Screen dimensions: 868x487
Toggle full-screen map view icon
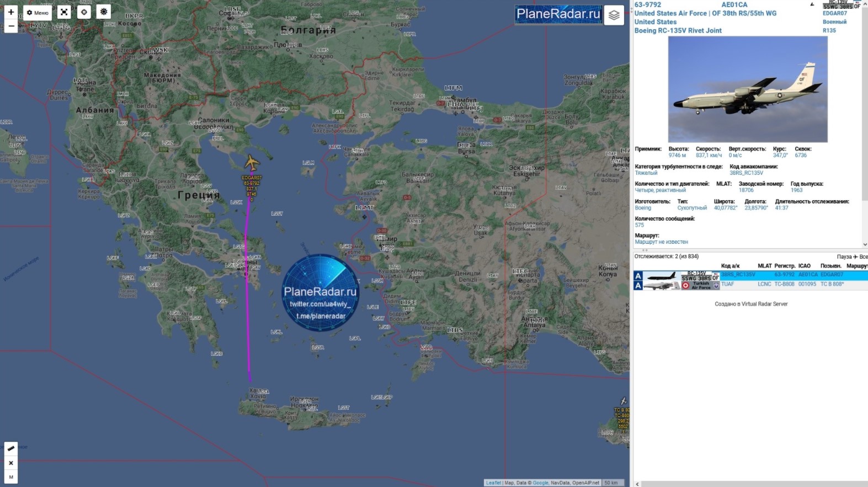tap(64, 12)
